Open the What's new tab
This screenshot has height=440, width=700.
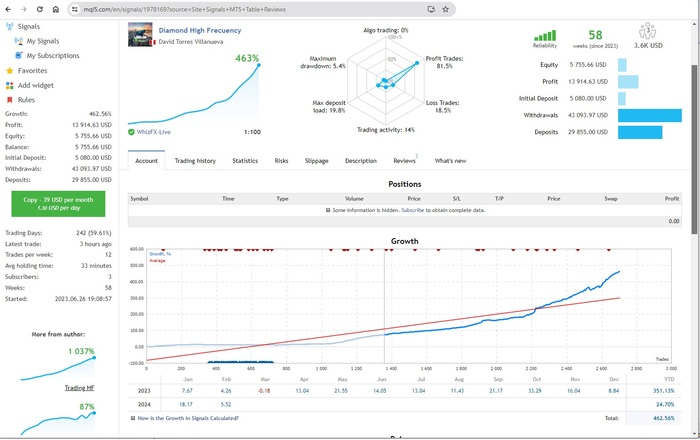(x=450, y=161)
